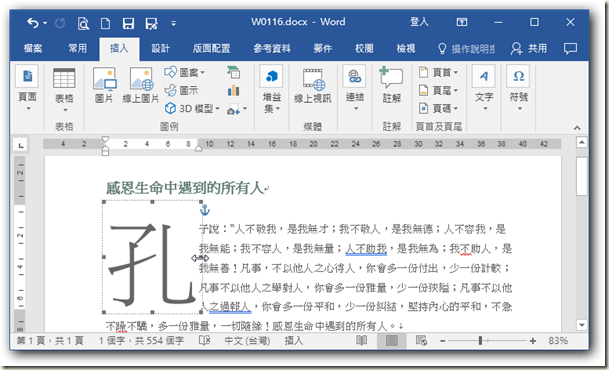Image resolution: width=609 pixels, height=370 pixels.
Task: Open the 增益集 add-ins dropdown
Action: (272, 89)
